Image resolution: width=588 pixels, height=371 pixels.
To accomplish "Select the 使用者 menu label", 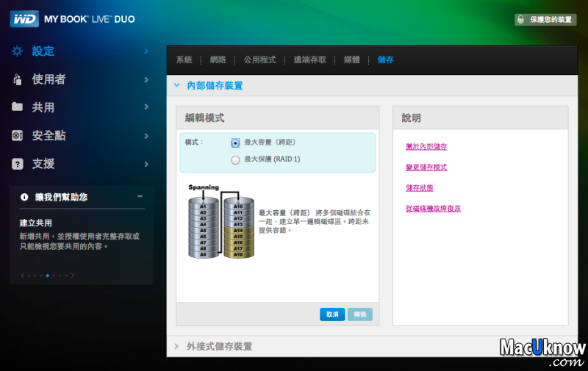I will tap(49, 79).
